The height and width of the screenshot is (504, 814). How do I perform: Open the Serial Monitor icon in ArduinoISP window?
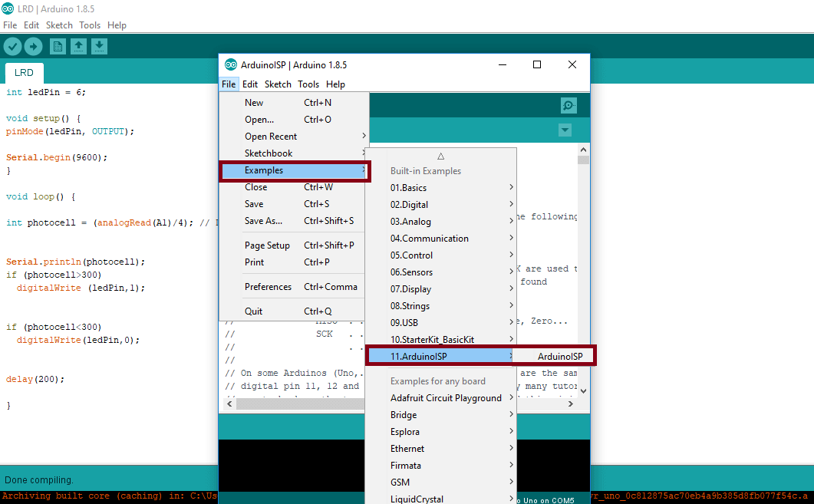tap(568, 106)
